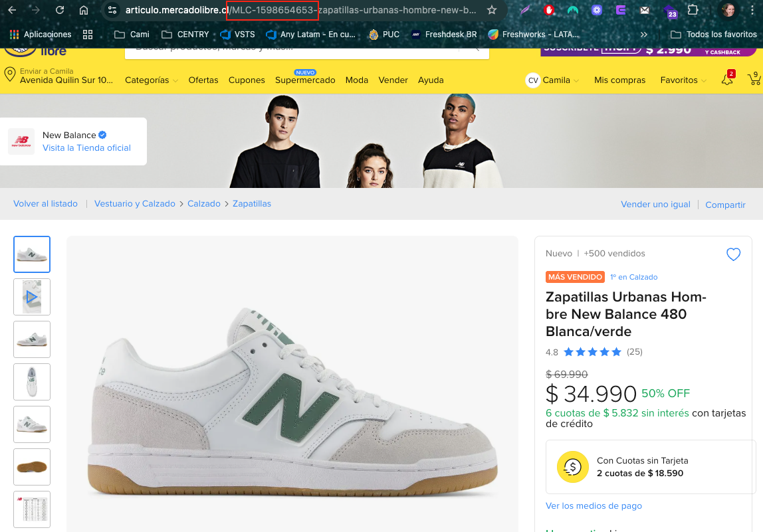
Task: Click Vender uno igual
Action: [x=655, y=205]
